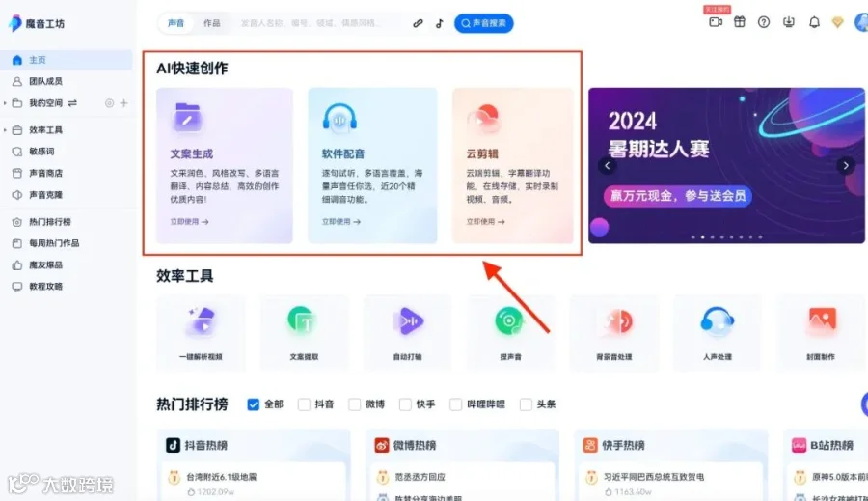Check the 哔哩哔哩 filter checkbox
This screenshot has height=501, width=868.
pos(455,404)
